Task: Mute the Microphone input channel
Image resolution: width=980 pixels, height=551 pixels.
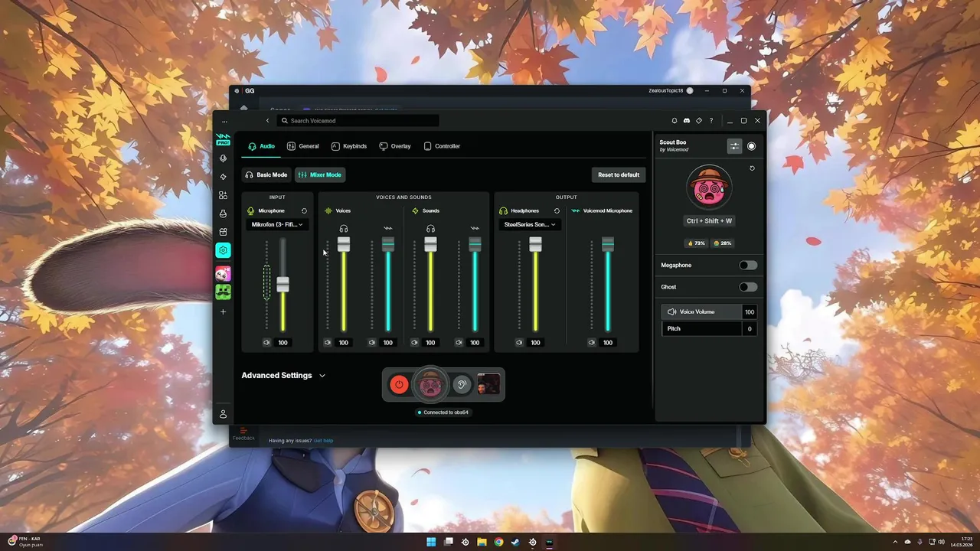Action: pos(266,343)
